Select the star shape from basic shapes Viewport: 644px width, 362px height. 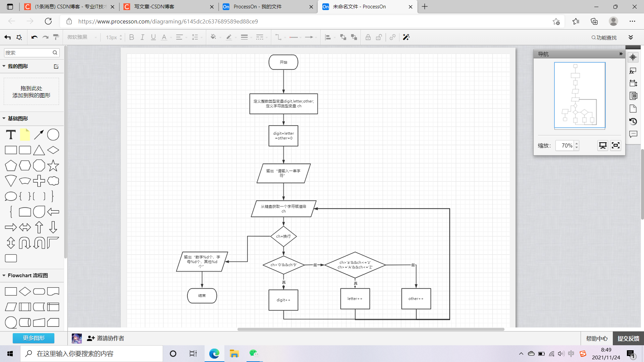[53, 166]
